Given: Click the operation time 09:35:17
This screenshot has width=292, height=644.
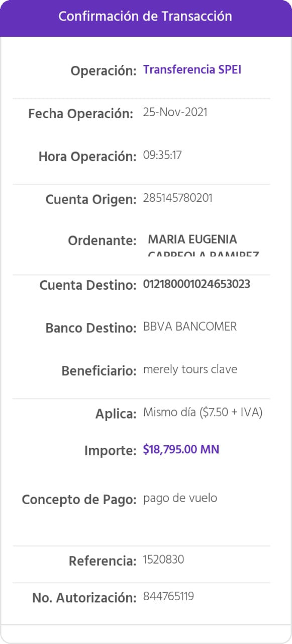Looking at the screenshot, I should [162, 155].
